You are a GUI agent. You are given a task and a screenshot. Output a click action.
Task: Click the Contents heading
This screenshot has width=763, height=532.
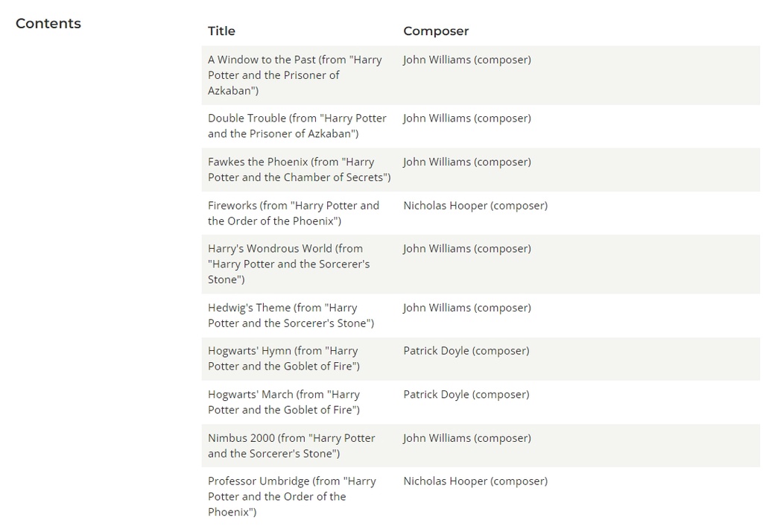click(x=48, y=23)
